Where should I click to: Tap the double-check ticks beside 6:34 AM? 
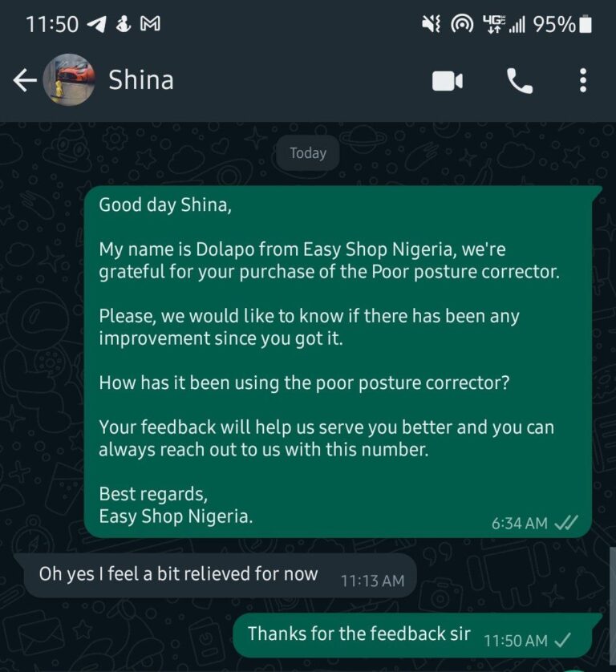(x=566, y=522)
